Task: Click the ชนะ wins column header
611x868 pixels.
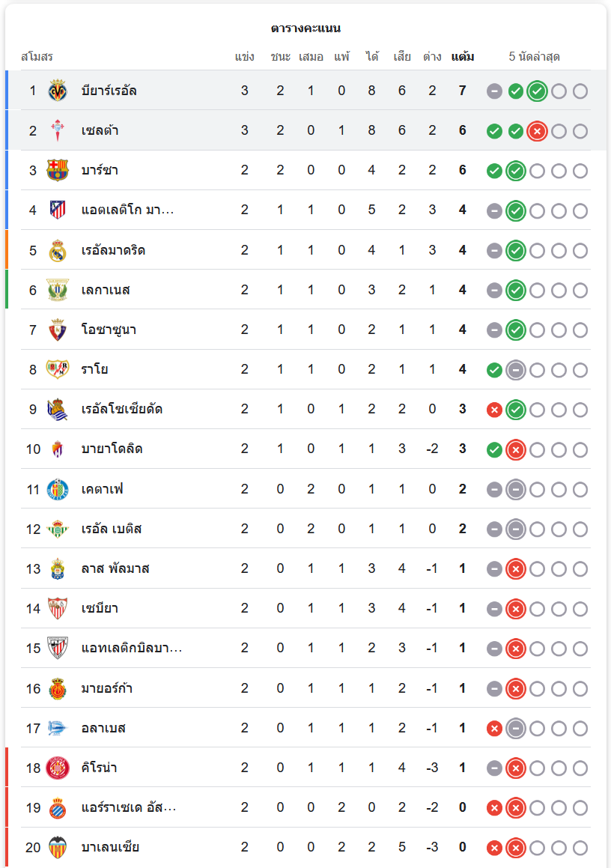Action: point(280,57)
